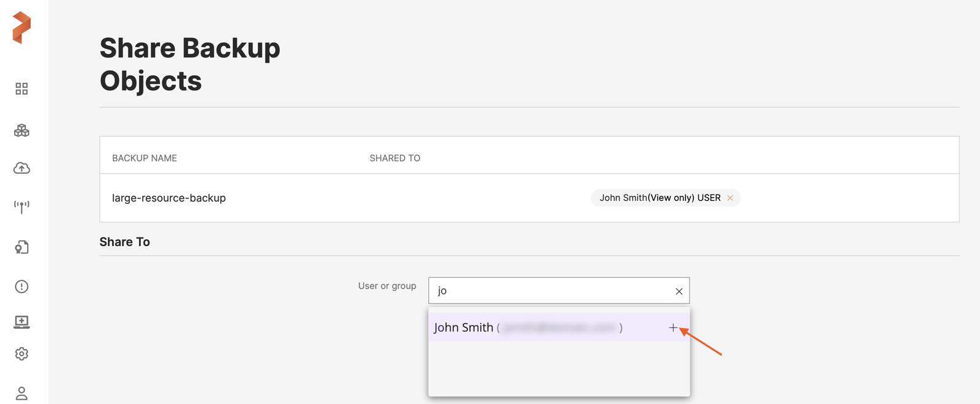980x404 pixels.
Task: Click the BACKUP NAME column header
Action: click(x=145, y=158)
